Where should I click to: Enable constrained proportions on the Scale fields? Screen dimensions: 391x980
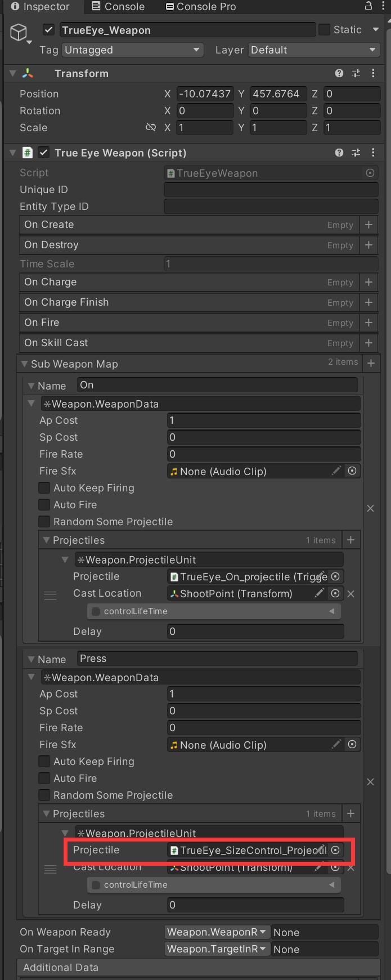click(151, 128)
